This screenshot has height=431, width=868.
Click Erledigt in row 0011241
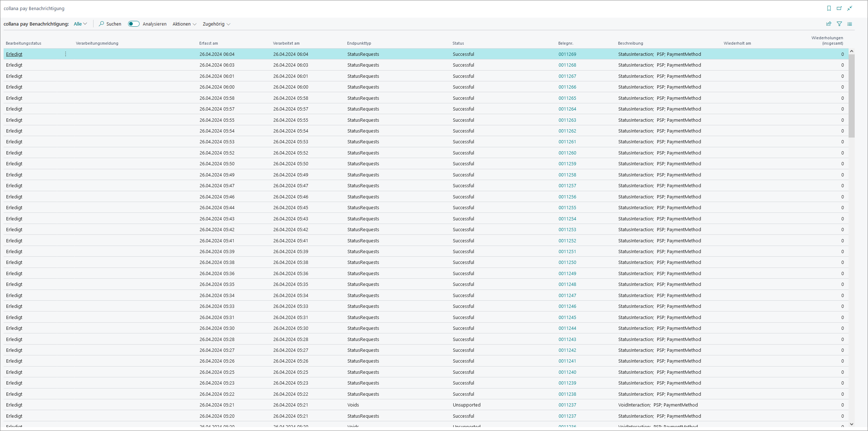click(x=14, y=361)
